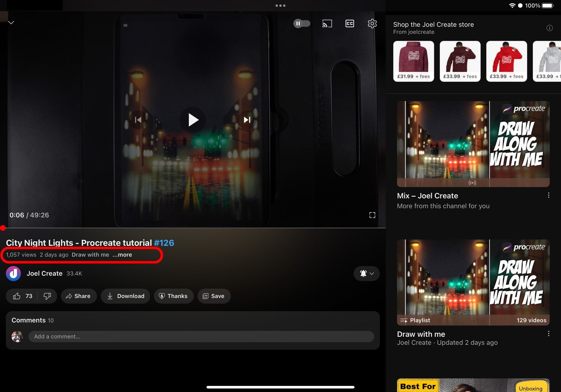Send Thanks to the creator
The width and height of the screenshot is (561, 392).
(174, 296)
